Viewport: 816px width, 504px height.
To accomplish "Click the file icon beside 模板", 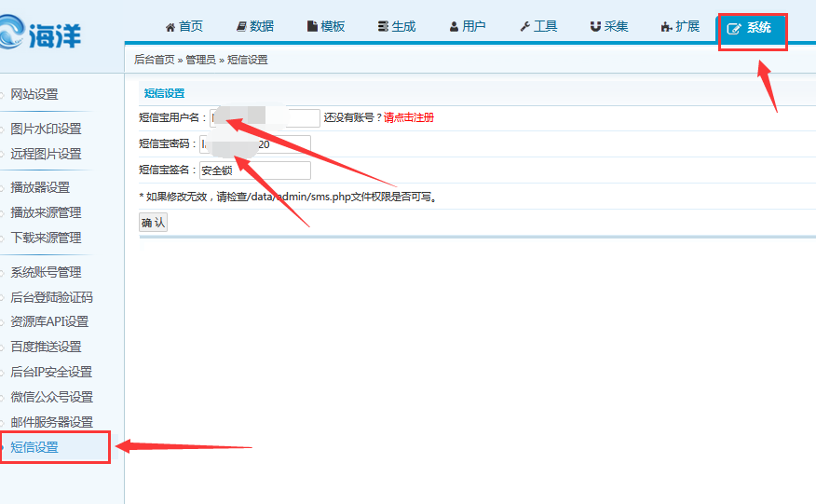I will point(312,27).
